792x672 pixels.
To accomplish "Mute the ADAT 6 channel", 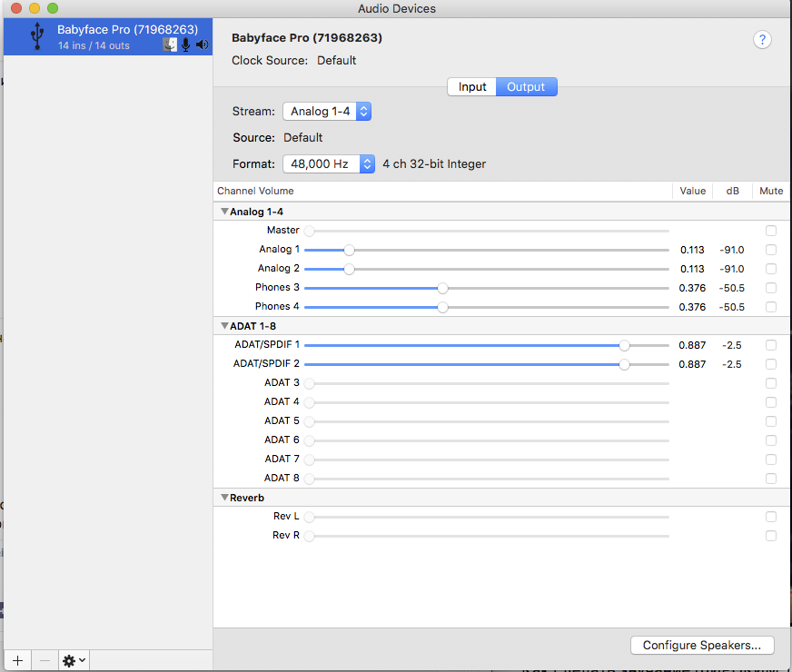I will 771,440.
